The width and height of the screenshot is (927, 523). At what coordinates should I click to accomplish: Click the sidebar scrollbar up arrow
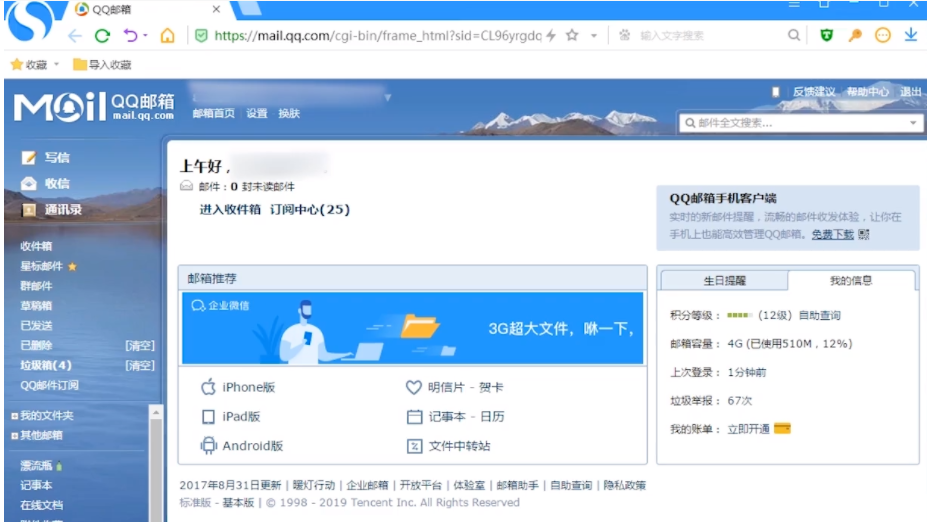click(156, 412)
